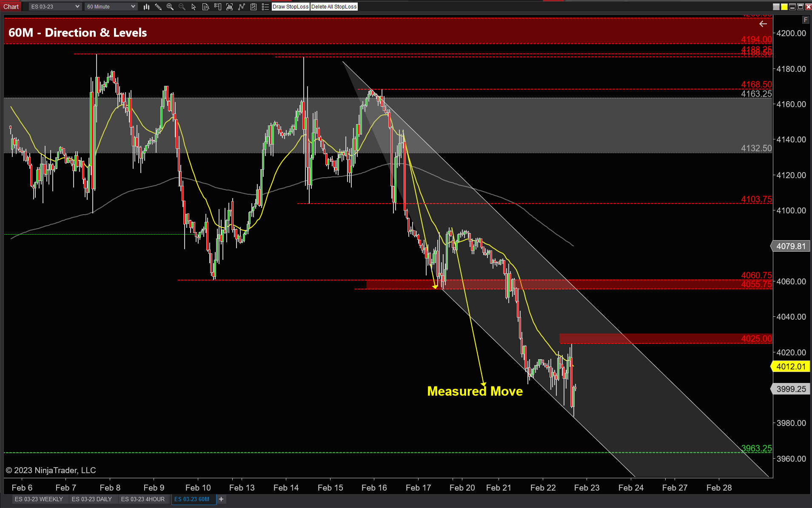Open the data box icon
The height and width of the screenshot is (508, 812).
pyautogui.click(x=205, y=7)
